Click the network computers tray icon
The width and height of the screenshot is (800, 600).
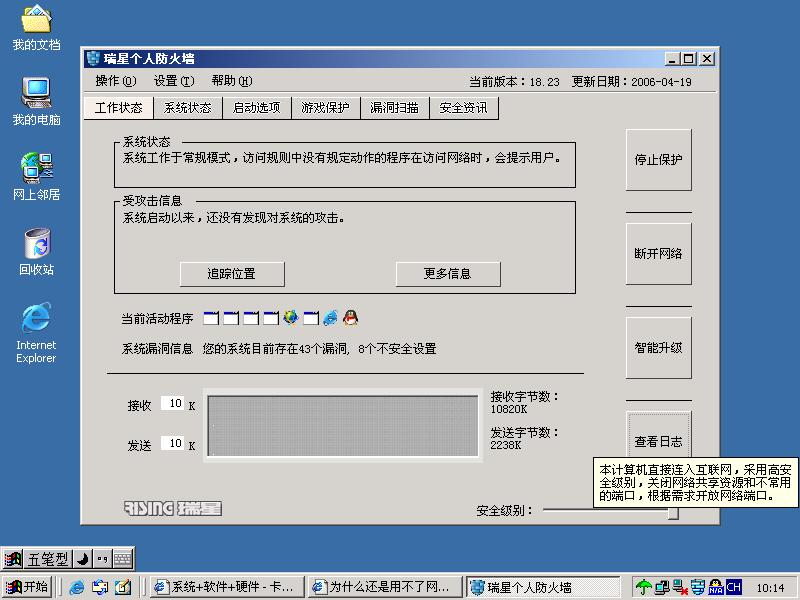[662, 587]
